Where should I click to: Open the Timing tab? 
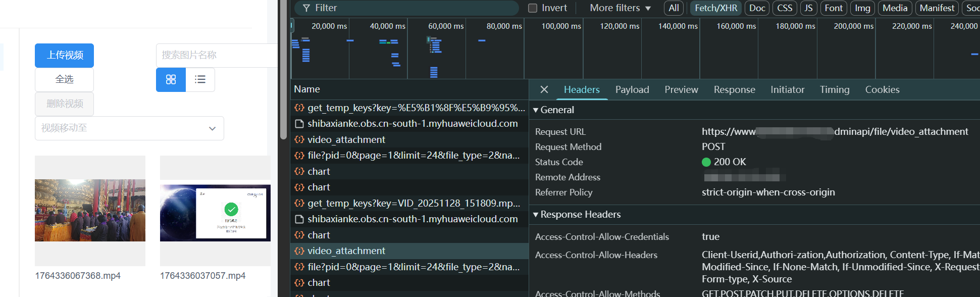pos(834,90)
